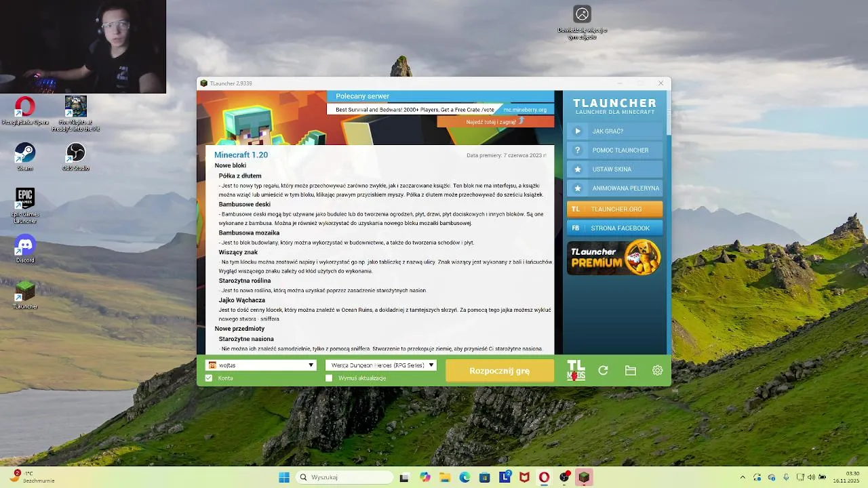Open the blue L app in taskbar
The width and height of the screenshot is (868, 488).
pyautogui.click(x=505, y=477)
